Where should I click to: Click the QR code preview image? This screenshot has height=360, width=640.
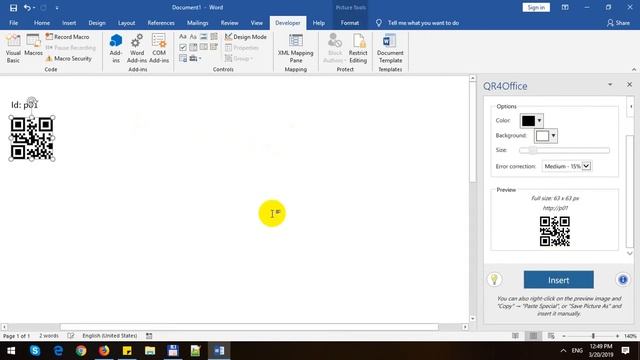click(x=555, y=231)
